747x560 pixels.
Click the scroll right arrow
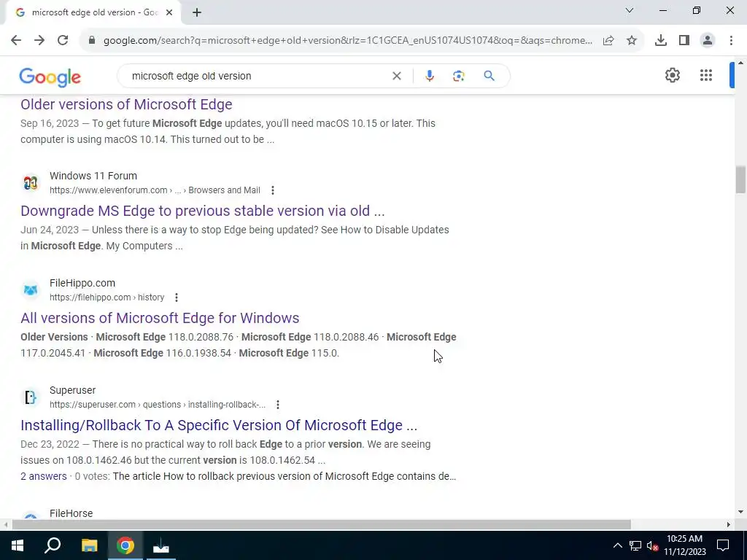(x=729, y=525)
